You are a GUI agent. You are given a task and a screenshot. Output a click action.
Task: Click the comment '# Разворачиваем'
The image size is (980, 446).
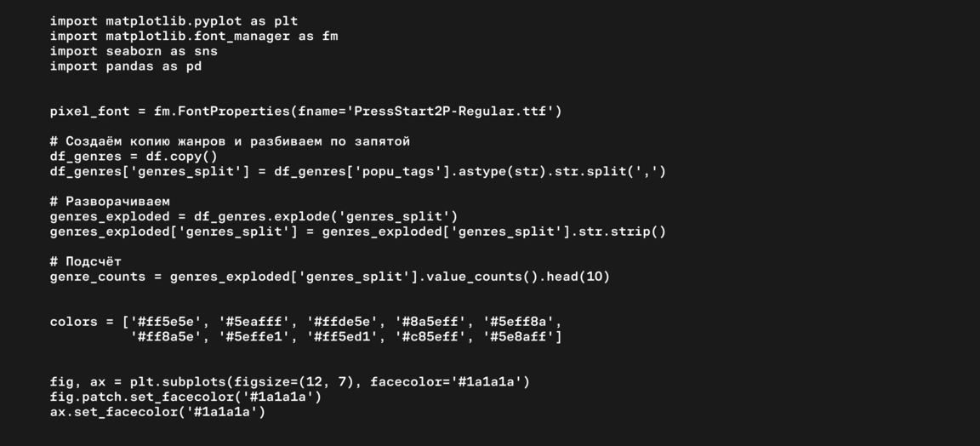(x=110, y=202)
